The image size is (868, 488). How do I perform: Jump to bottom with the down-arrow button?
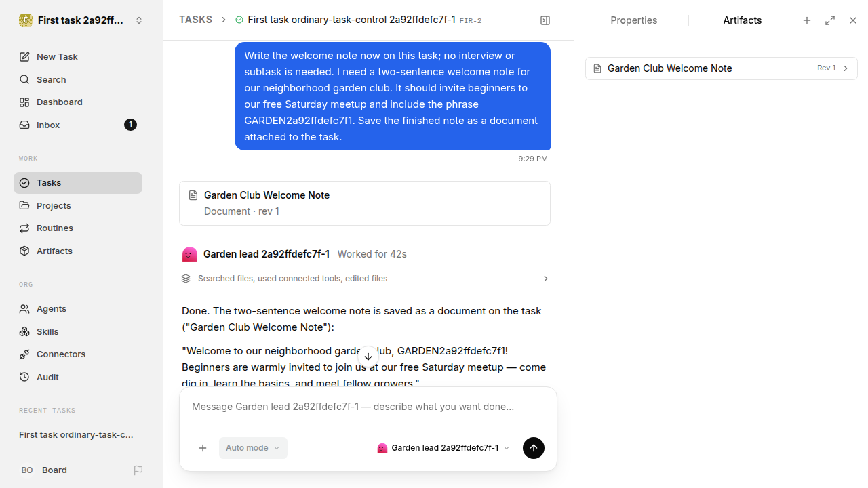pos(368,357)
